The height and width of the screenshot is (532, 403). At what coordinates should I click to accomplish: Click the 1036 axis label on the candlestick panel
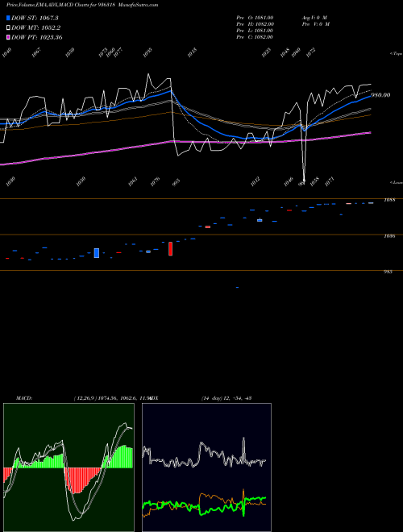point(389,236)
